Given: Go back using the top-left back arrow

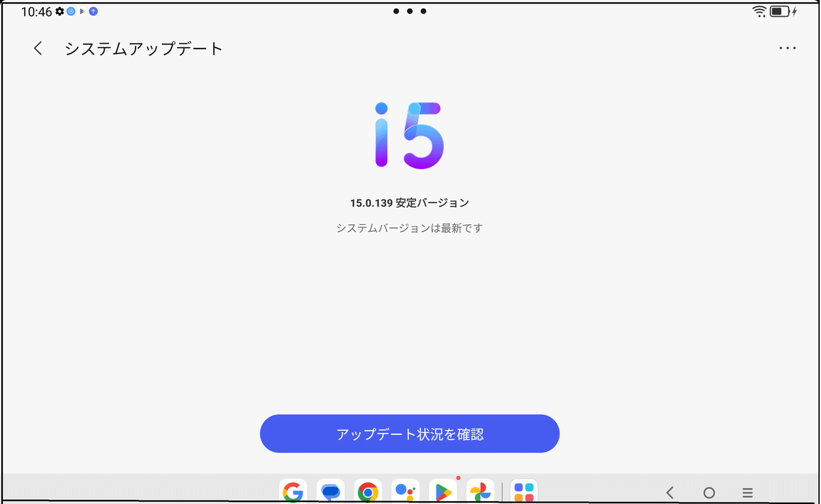Looking at the screenshot, I should click(x=38, y=49).
